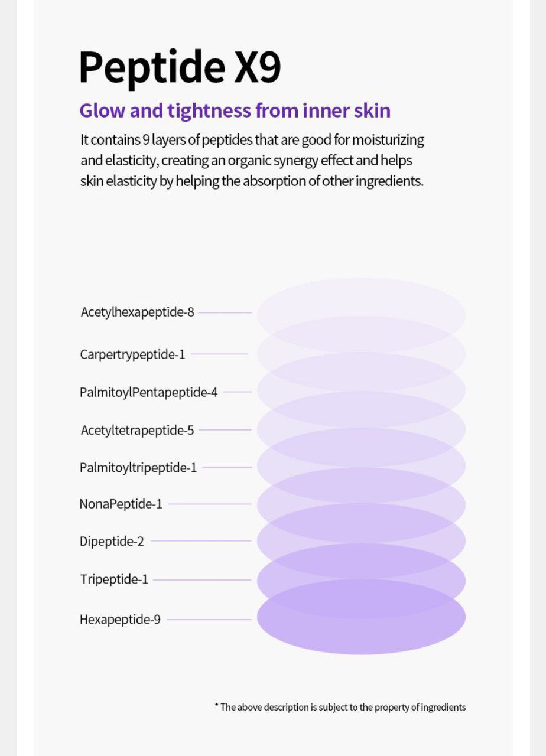Click the Carpertrypeptide-1 label

click(132, 354)
